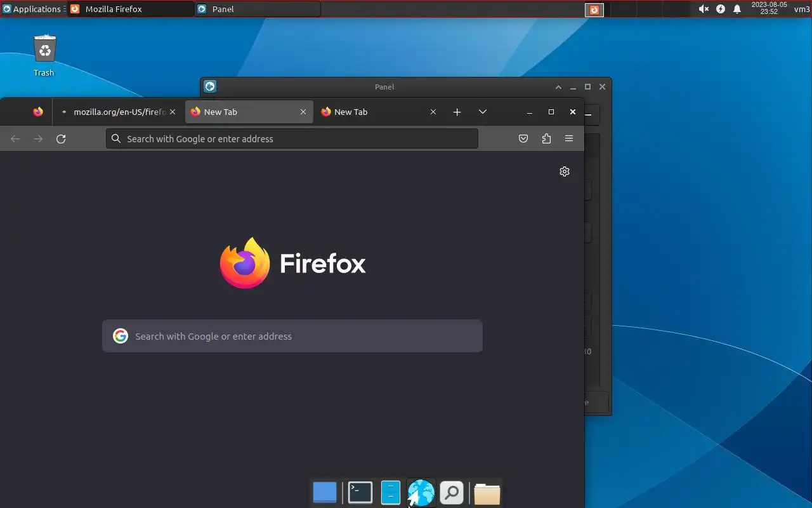Image resolution: width=812 pixels, height=508 pixels.
Task: Maximize the Firefox window
Action: (x=551, y=112)
